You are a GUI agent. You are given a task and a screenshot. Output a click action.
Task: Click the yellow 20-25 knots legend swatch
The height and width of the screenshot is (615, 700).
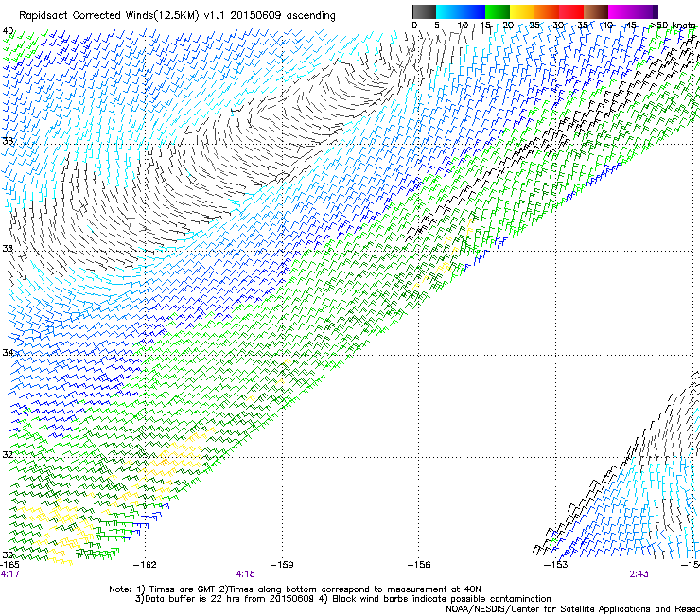(522, 11)
